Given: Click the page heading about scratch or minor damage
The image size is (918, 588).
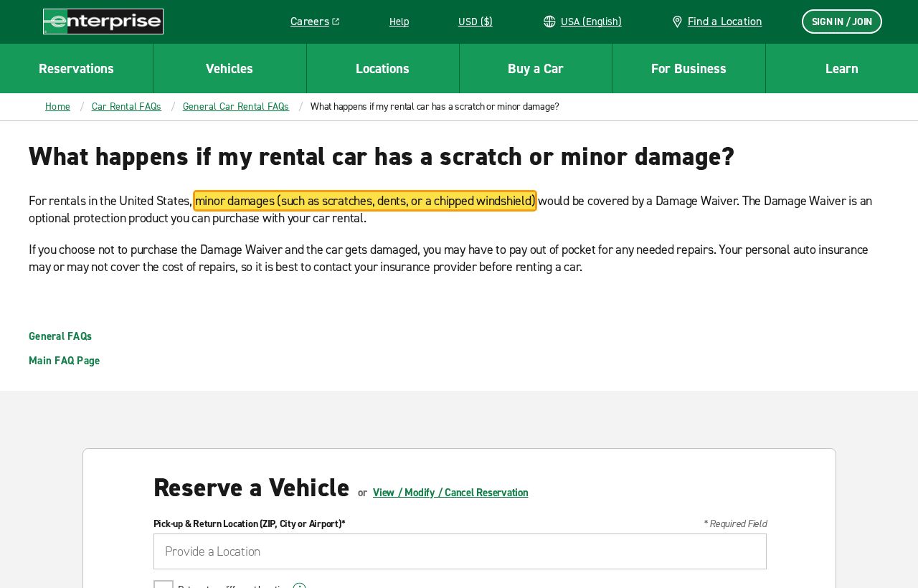Looking at the screenshot, I should [382, 156].
